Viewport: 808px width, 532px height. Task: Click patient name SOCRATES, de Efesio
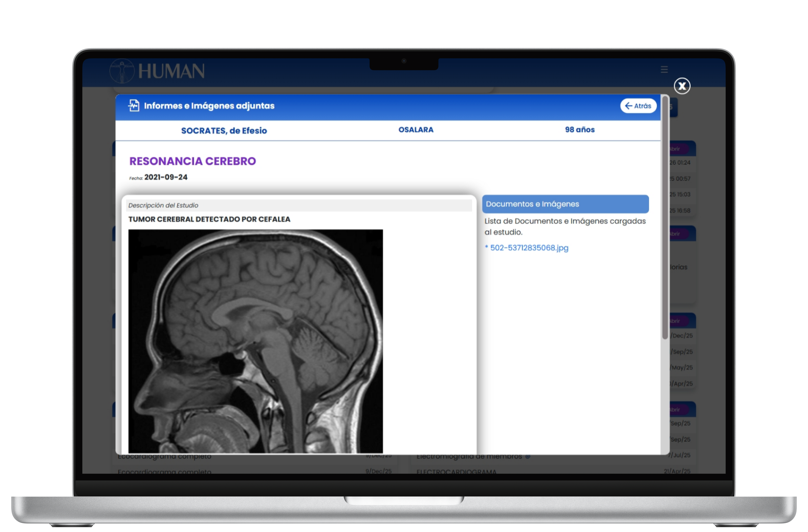click(x=224, y=131)
